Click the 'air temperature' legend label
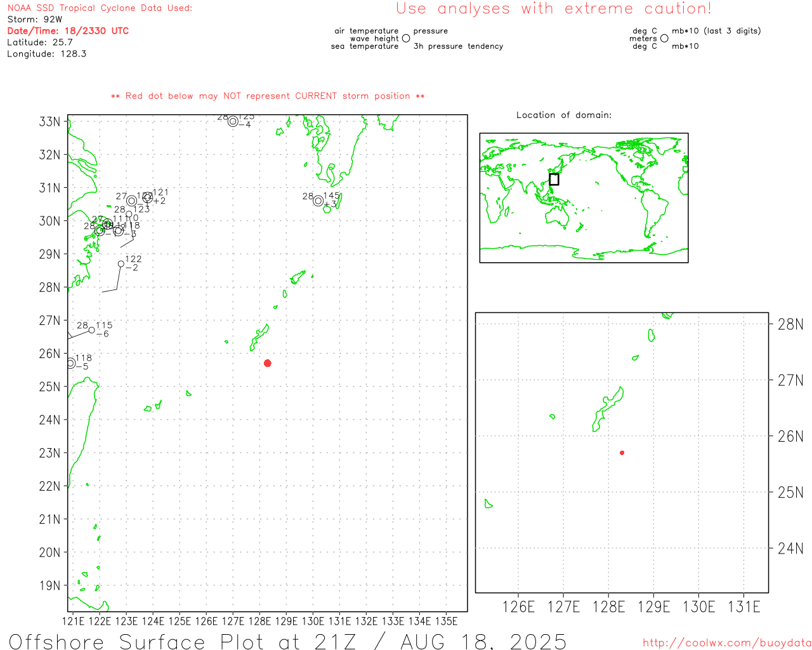Image resolution: width=812 pixels, height=650 pixels. coord(367,30)
